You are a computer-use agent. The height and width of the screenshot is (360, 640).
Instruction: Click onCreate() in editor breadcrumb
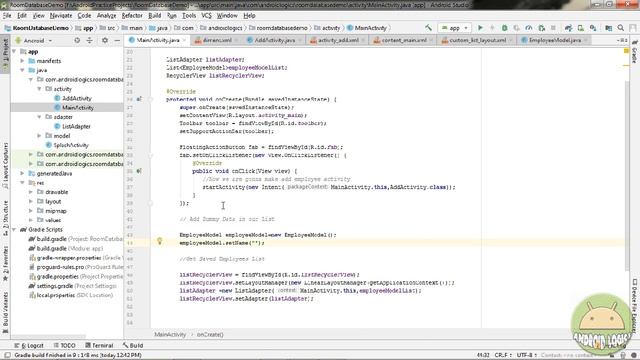(210, 335)
